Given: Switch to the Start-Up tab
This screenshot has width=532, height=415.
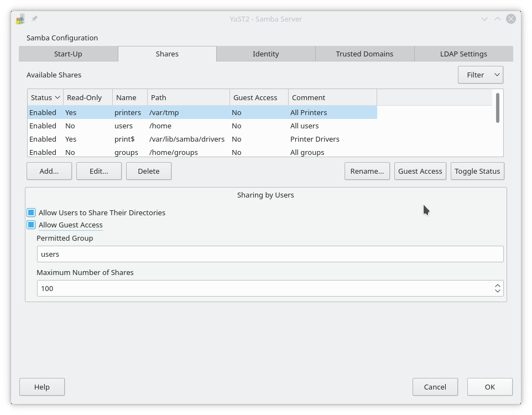Looking at the screenshot, I should (x=68, y=54).
